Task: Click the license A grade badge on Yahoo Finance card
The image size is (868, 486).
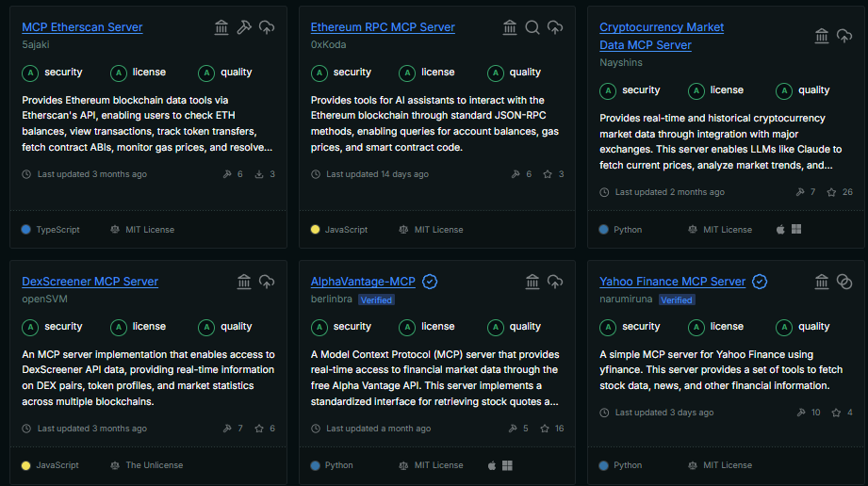Action: click(696, 327)
